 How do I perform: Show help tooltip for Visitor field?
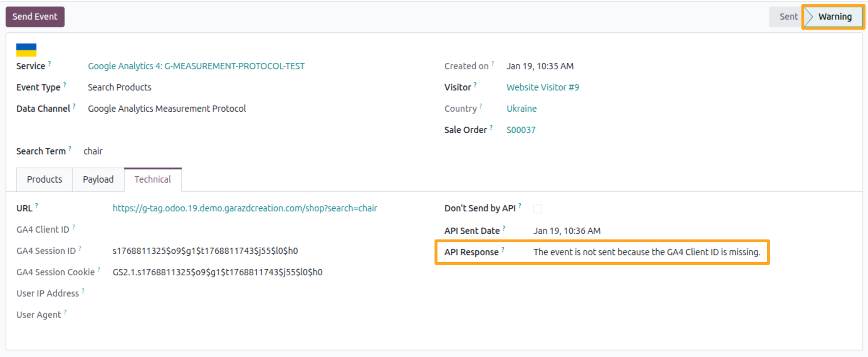pos(475,85)
